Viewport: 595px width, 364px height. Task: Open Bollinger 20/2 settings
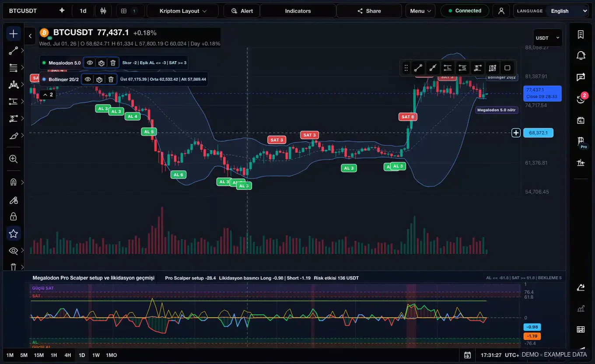point(99,79)
